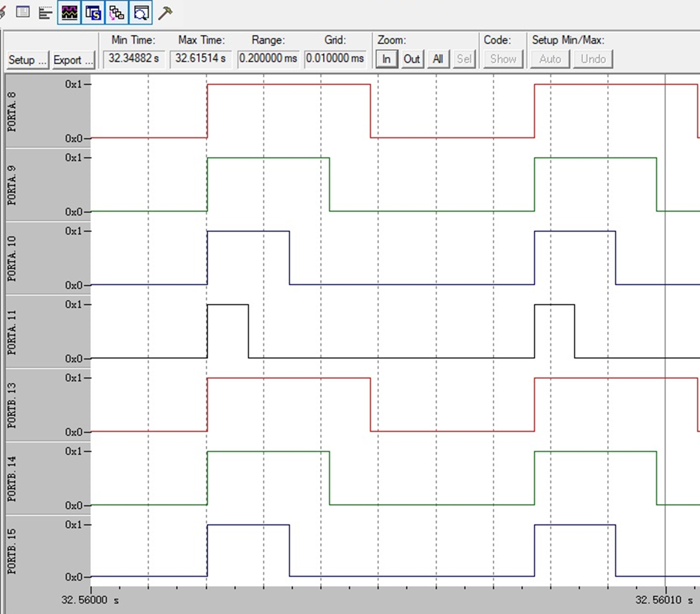
Task: Select the PORTA.11 signal row label
Action: point(12,332)
